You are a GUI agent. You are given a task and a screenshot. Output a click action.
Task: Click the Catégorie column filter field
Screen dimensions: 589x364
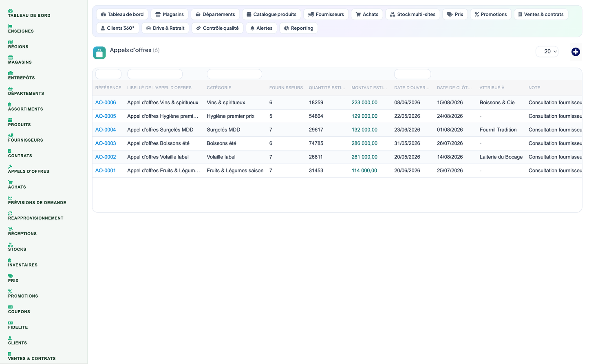[x=234, y=74]
